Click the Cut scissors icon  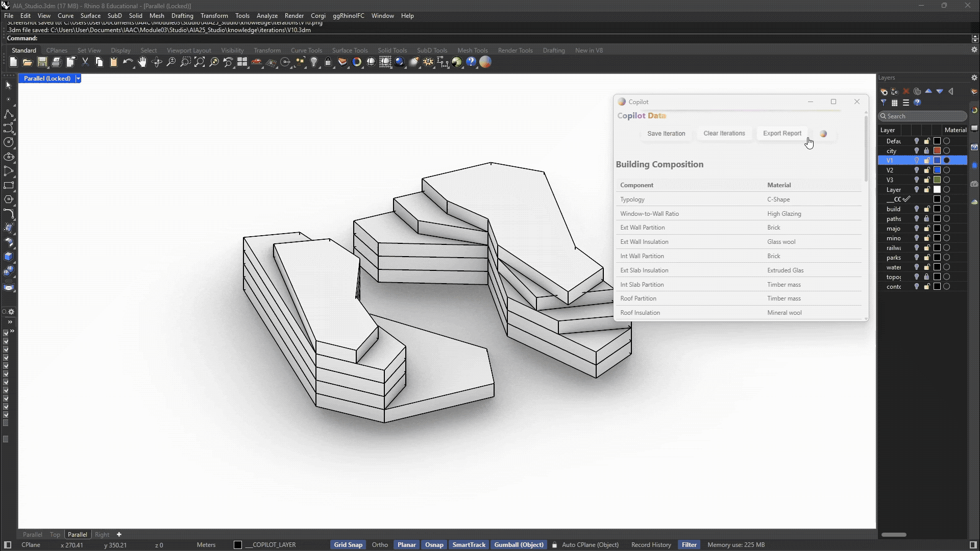point(85,62)
